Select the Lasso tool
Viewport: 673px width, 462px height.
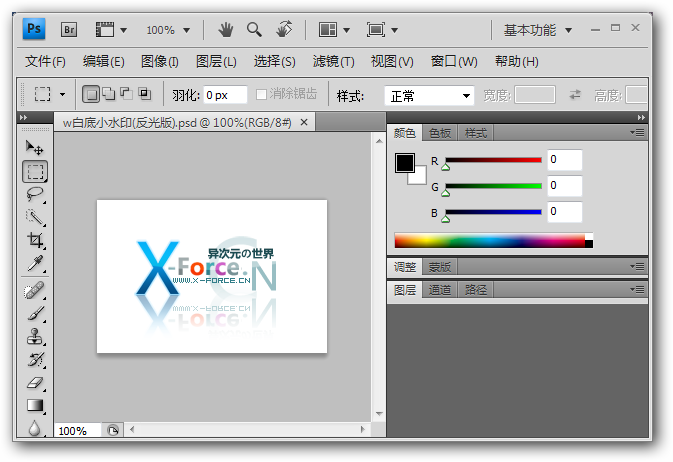coord(35,195)
